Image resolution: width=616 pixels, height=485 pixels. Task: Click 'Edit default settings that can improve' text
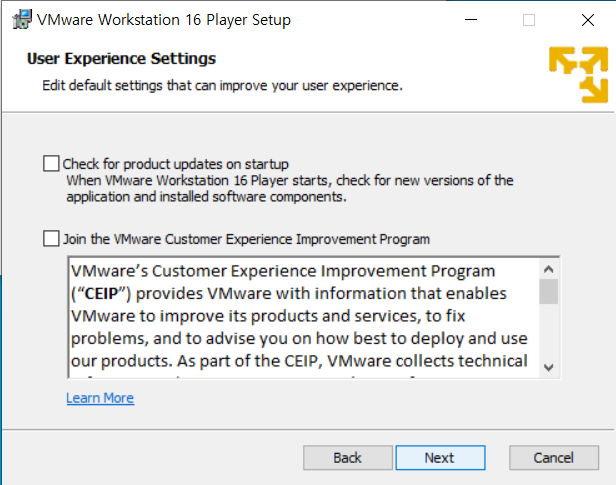click(x=222, y=85)
